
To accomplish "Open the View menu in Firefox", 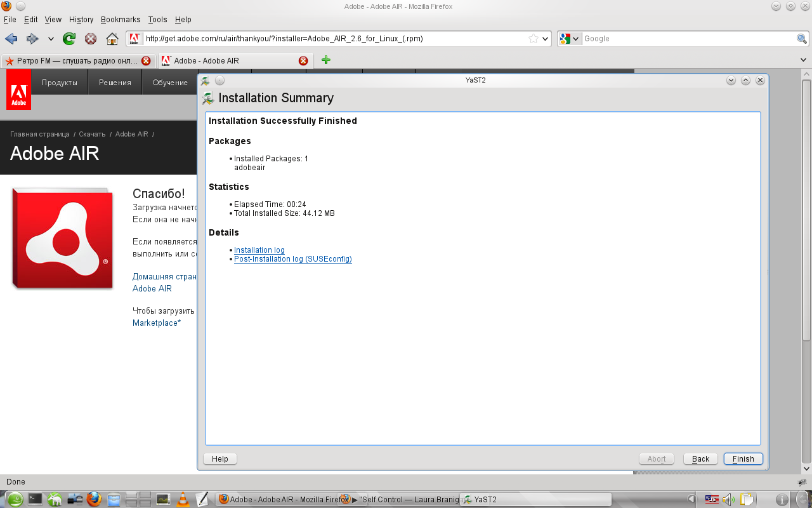I will [x=53, y=20].
